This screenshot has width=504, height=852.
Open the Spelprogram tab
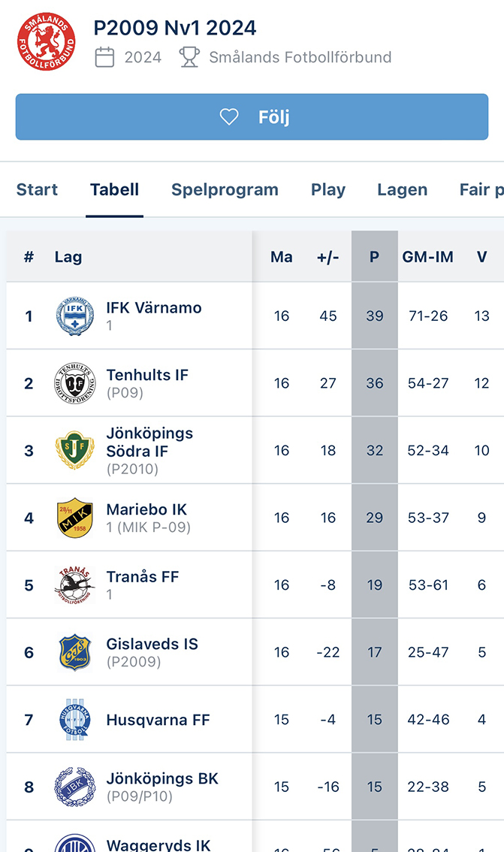click(x=225, y=190)
